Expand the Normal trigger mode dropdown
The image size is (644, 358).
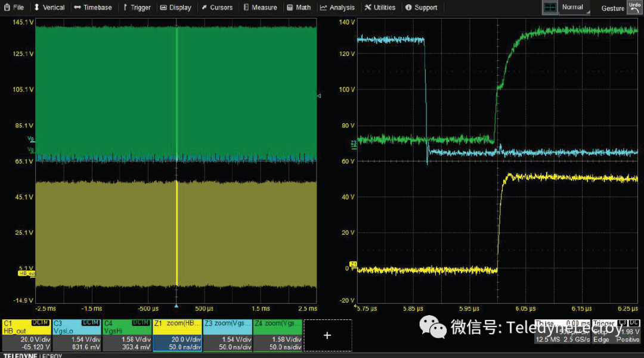click(x=574, y=8)
